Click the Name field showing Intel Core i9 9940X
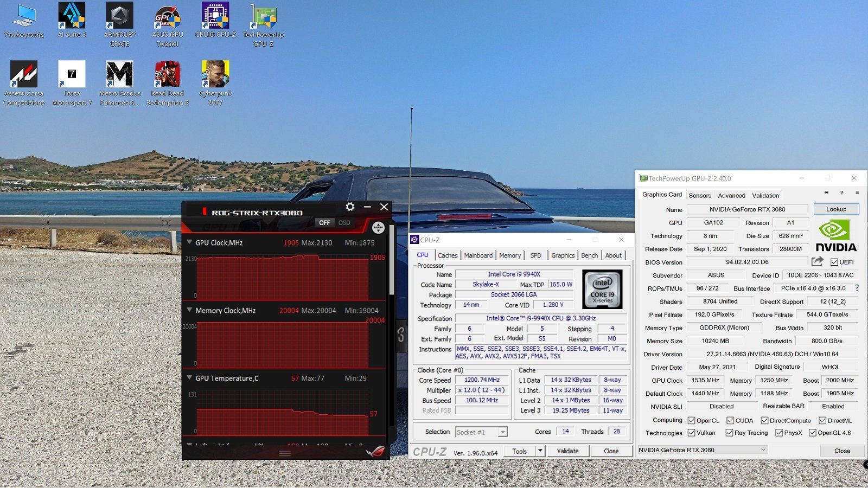Viewport: 868px width, 488px height. (x=514, y=274)
